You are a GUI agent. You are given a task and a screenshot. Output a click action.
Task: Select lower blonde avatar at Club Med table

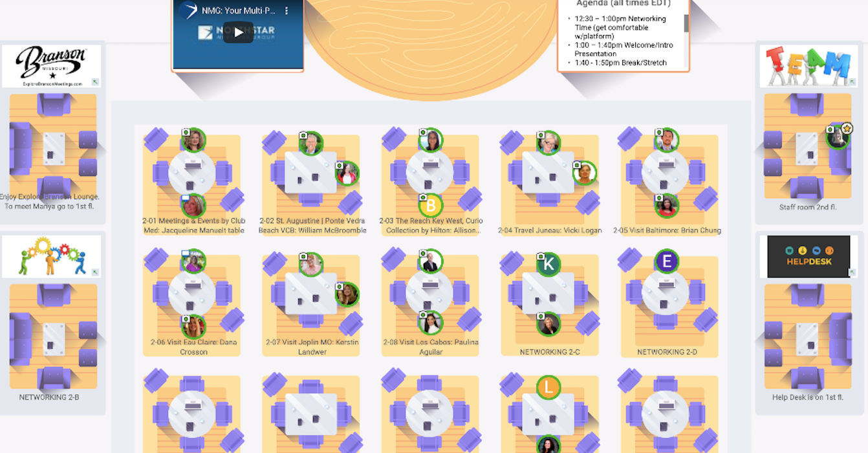[x=193, y=206]
